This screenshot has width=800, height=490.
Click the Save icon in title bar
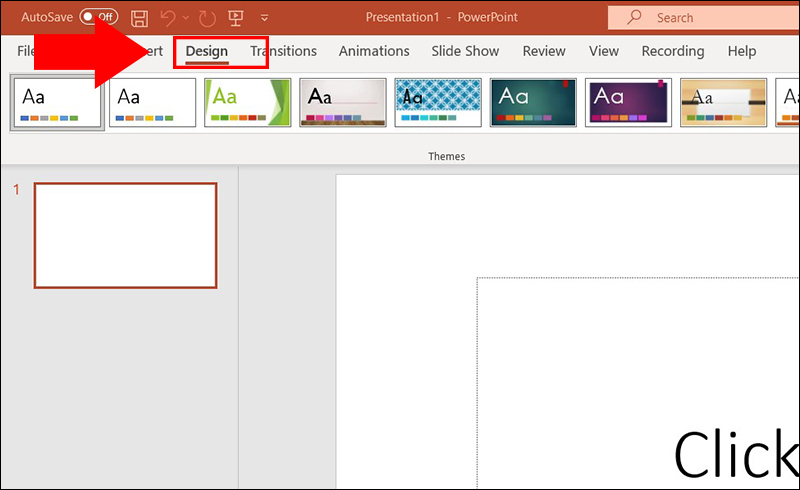pos(140,18)
